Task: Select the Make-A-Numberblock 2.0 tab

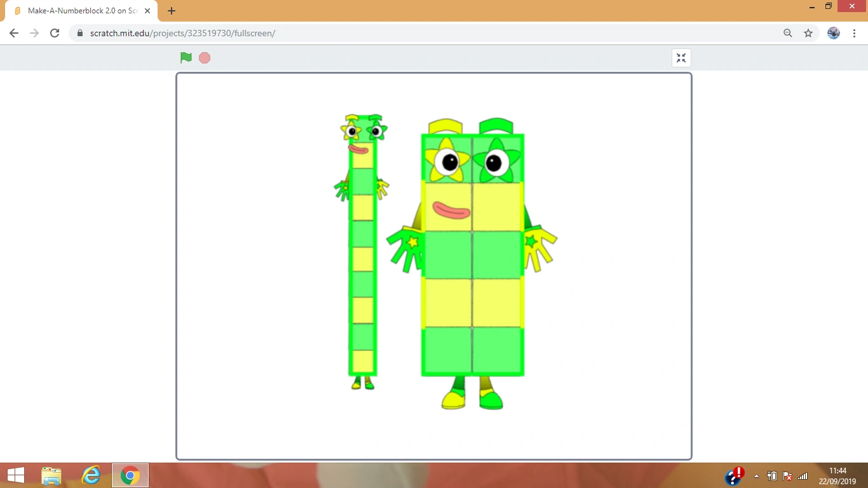Action: click(x=76, y=10)
